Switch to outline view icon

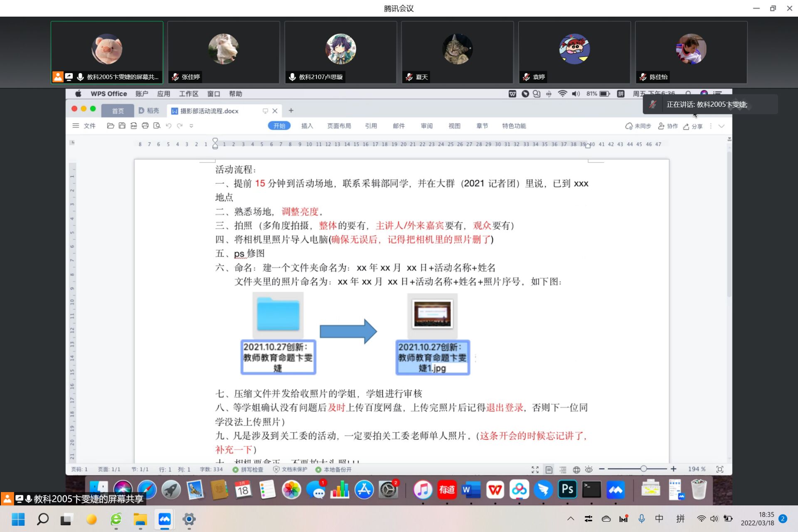[563, 470]
